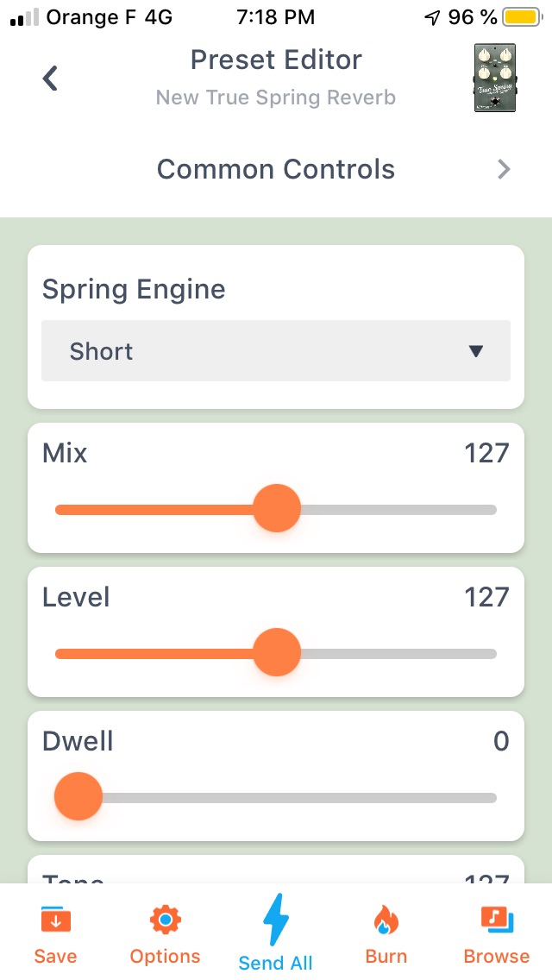This screenshot has width=552, height=980.
Task: Tap the battery icon in status bar
Action: pos(522,17)
